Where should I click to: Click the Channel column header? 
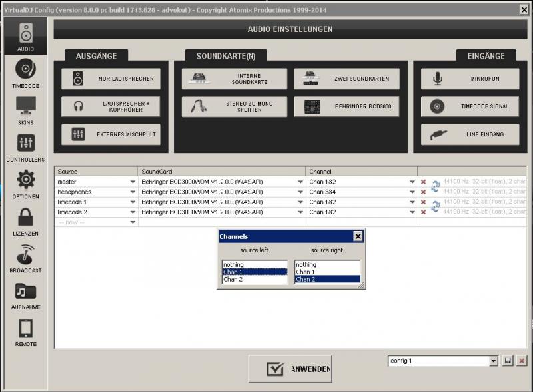click(x=362, y=172)
